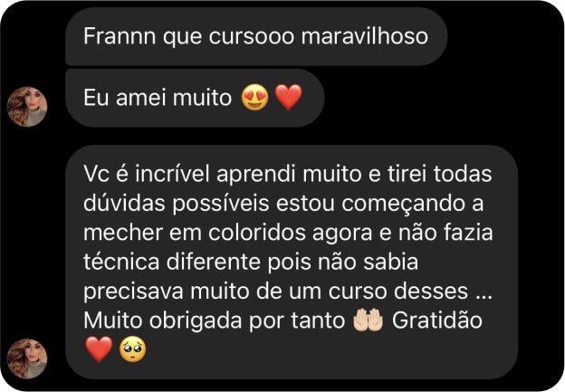
Task: Select the "Eu amei muito" message bubble
Action: tap(195, 98)
